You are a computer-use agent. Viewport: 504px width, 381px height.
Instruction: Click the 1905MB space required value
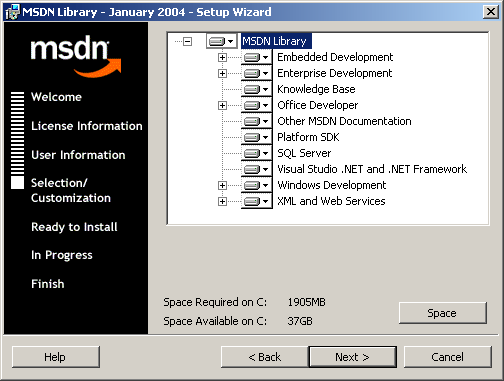click(x=306, y=302)
